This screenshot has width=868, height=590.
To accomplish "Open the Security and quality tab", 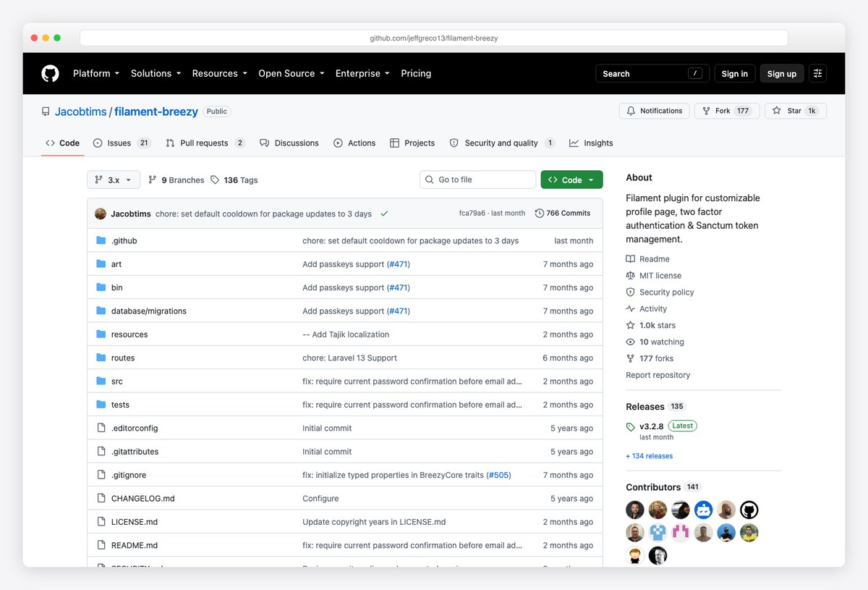I will click(x=502, y=143).
